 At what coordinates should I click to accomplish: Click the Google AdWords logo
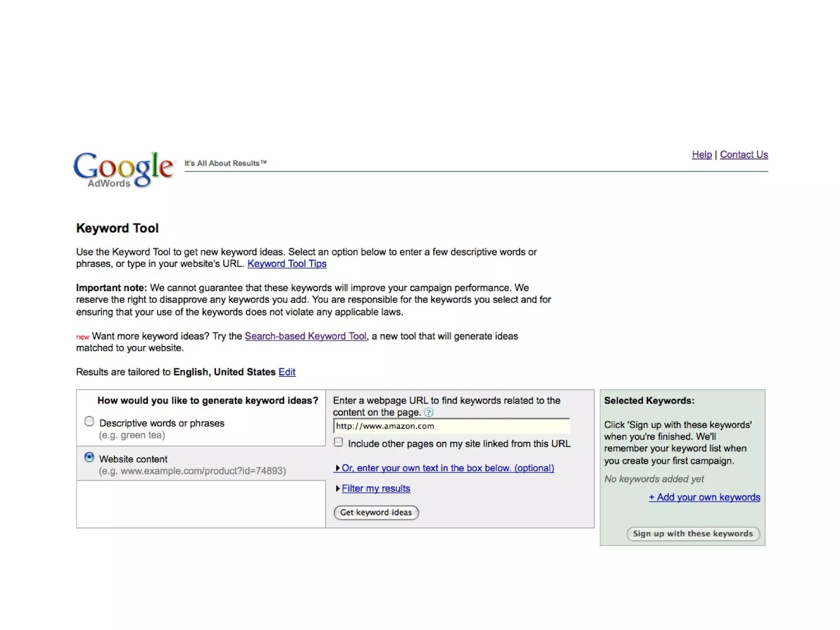coord(123,169)
